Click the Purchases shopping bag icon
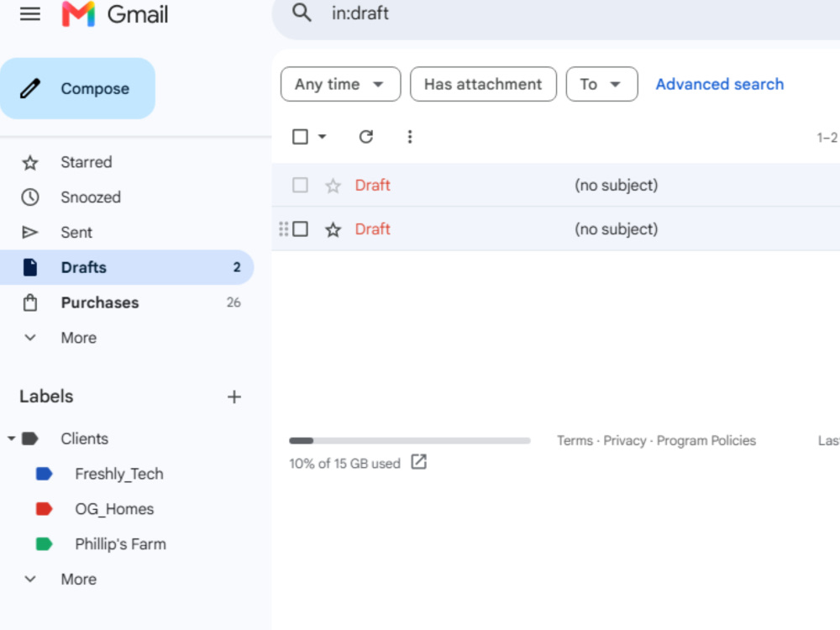 pyautogui.click(x=30, y=302)
